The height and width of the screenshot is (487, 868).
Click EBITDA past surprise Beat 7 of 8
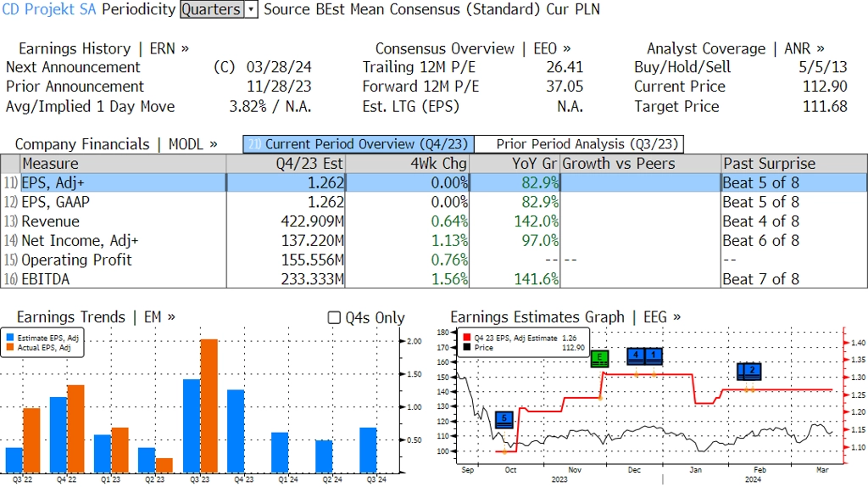click(761, 279)
